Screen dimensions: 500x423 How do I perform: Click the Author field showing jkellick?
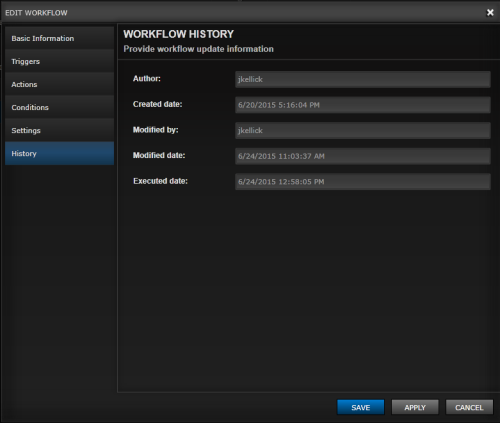tap(363, 79)
